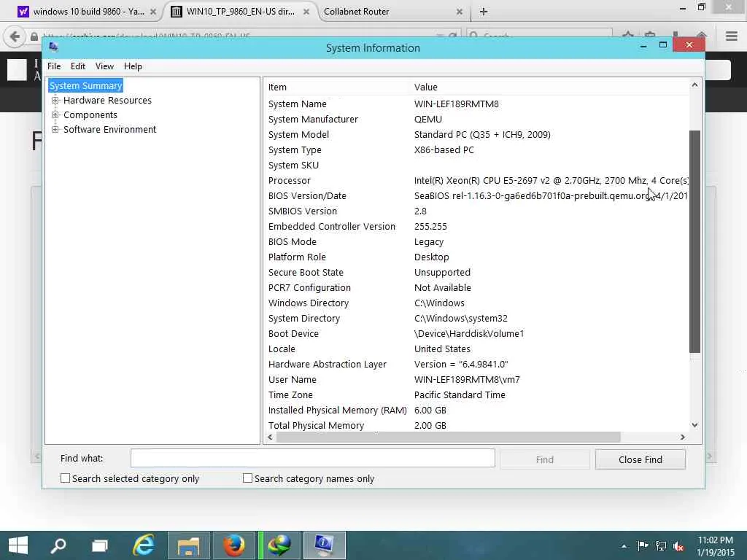This screenshot has width=747, height=560.
Task: Close the Collabnet Router tab
Action: click(460, 12)
